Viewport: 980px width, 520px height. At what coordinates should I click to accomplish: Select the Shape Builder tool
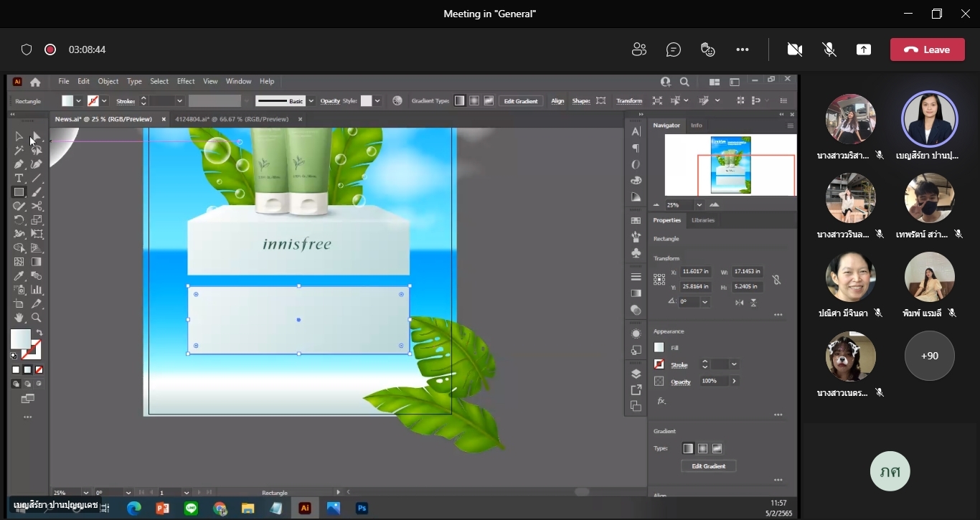[x=19, y=248]
